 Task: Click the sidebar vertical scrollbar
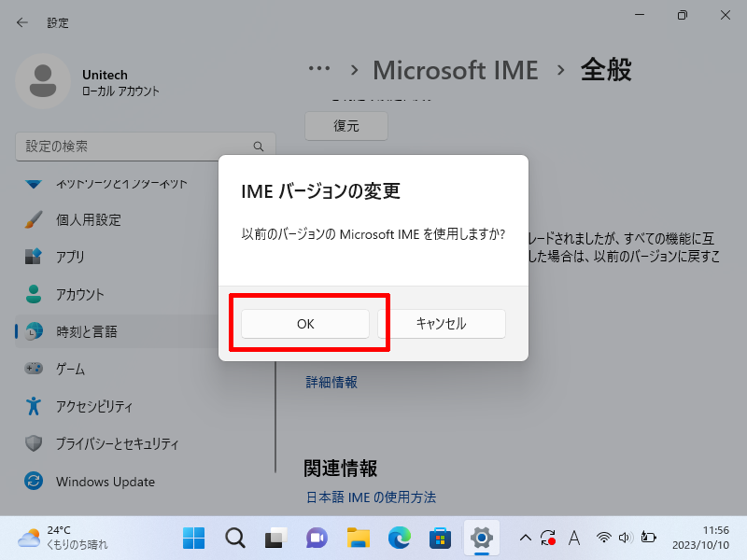(x=275, y=416)
